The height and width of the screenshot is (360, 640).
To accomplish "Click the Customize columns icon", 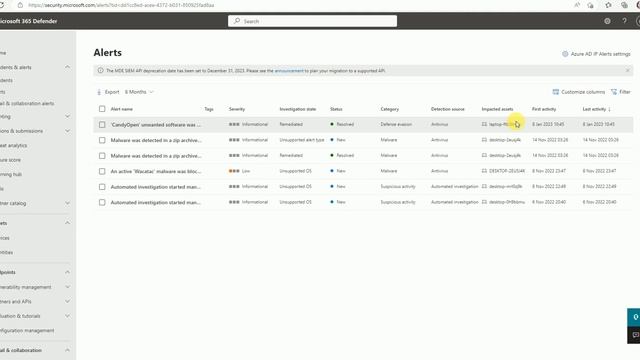I will coord(556,92).
